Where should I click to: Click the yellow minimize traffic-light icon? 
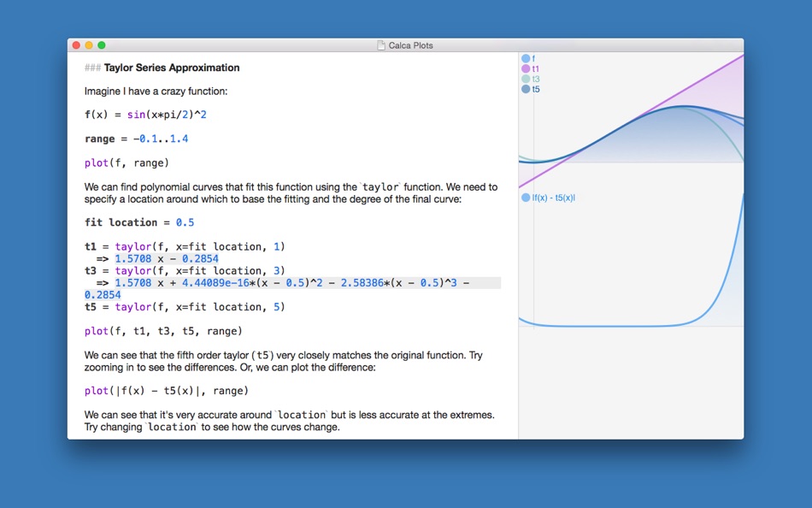click(89, 44)
